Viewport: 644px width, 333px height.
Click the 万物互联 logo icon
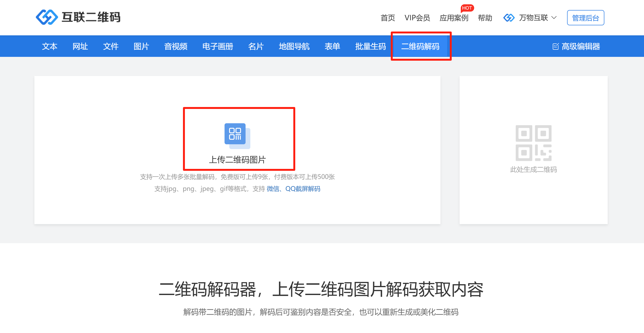pyautogui.click(x=509, y=18)
